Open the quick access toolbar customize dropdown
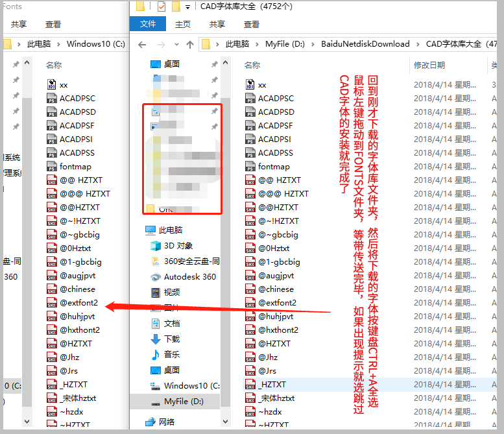This screenshot has width=504, height=434. point(187,6)
